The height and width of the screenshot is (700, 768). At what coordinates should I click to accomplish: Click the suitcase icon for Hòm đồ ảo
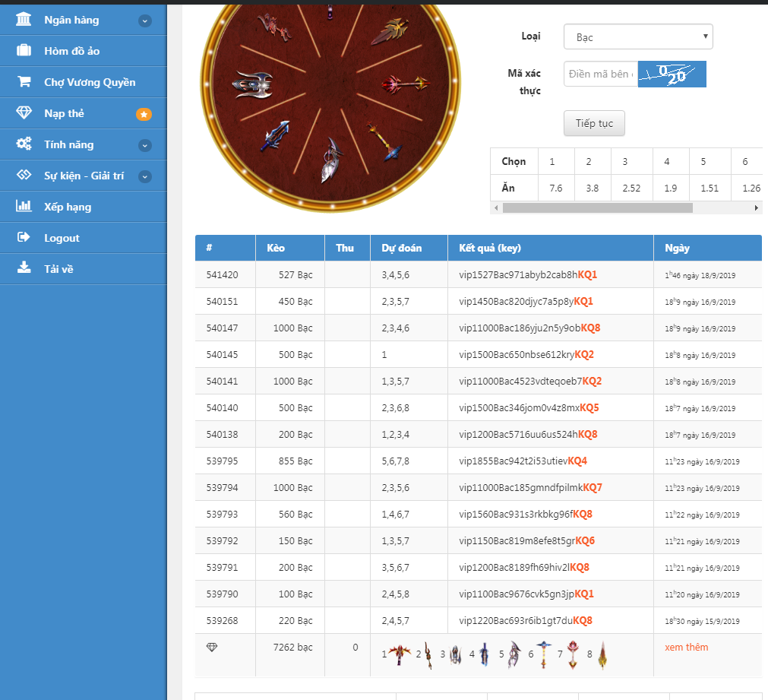(x=24, y=51)
